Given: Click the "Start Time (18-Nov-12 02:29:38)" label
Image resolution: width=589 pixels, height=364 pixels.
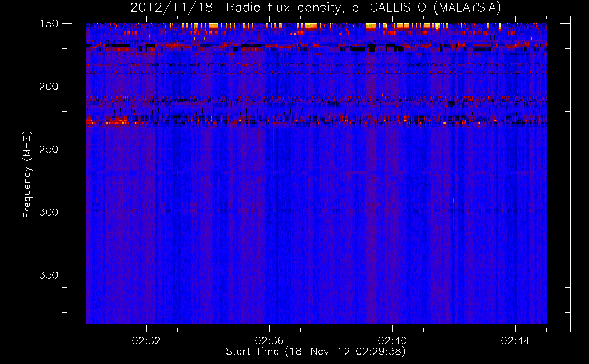Looking at the screenshot, I should coord(316,352).
